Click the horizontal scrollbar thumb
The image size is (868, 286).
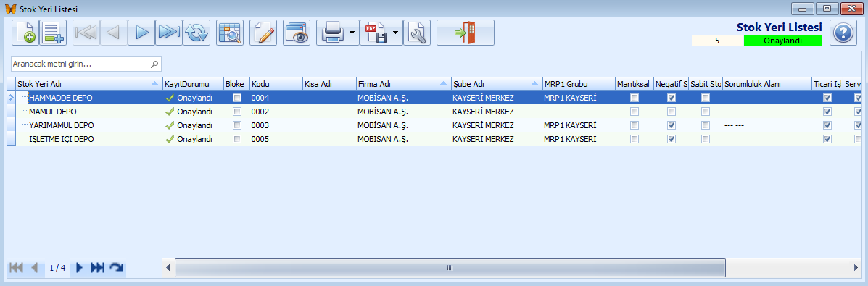[450, 268]
